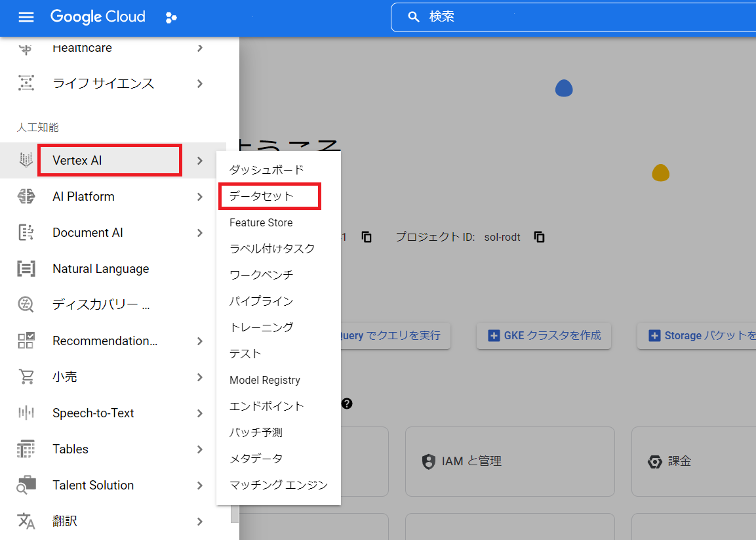Expand the Document AI submenu chevron
The height and width of the screenshot is (540, 756).
[200, 233]
